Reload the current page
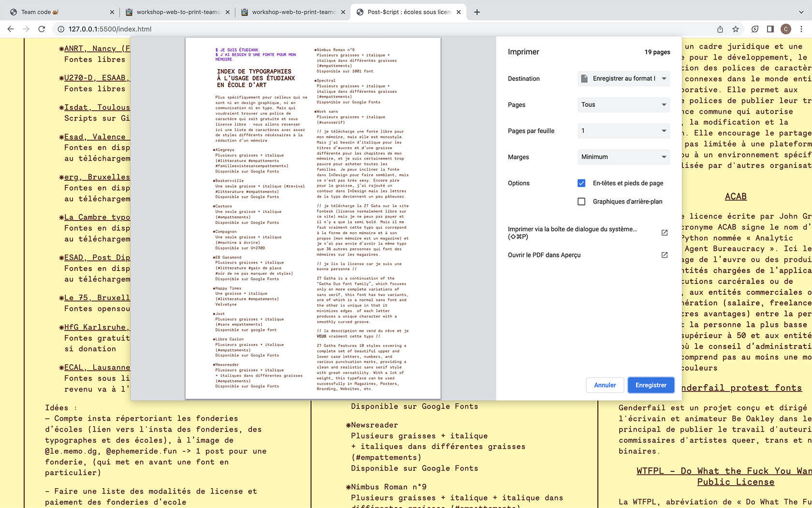Screen dimensions: 812x508 [x=42, y=29]
